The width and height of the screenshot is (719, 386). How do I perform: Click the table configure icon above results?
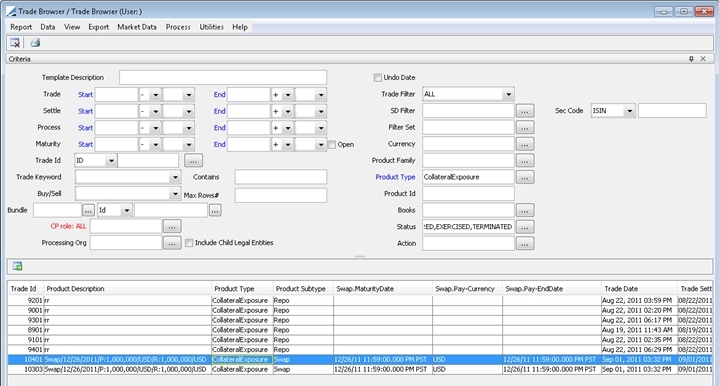coord(17,266)
